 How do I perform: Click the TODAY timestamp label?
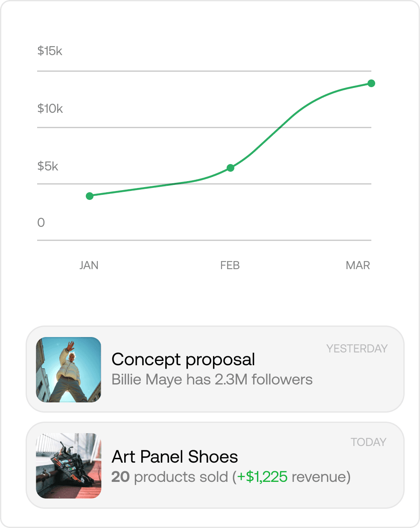tap(368, 442)
